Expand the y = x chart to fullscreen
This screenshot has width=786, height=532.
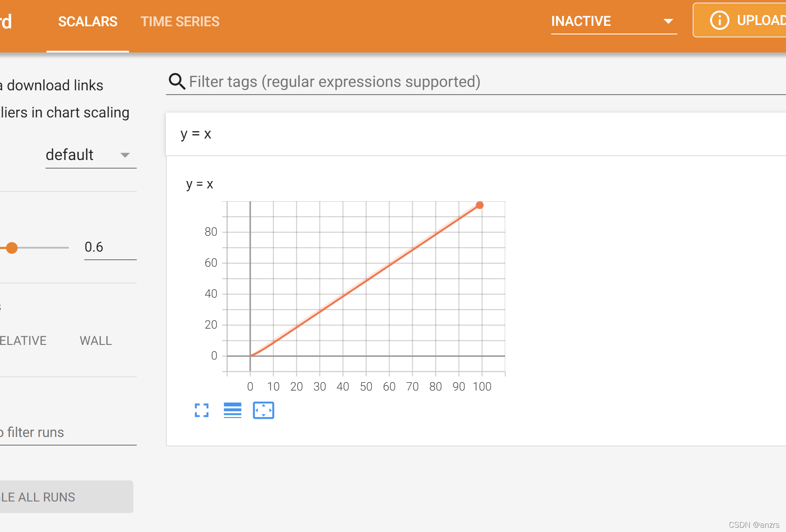tap(201, 410)
